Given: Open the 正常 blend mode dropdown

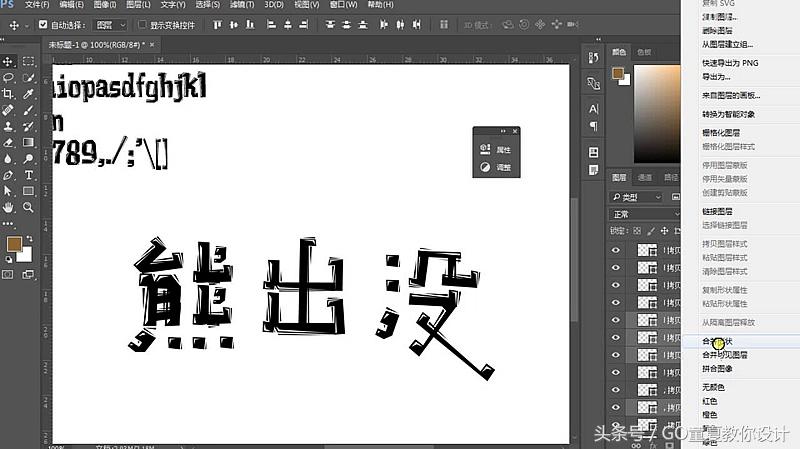Looking at the screenshot, I should tap(645, 214).
